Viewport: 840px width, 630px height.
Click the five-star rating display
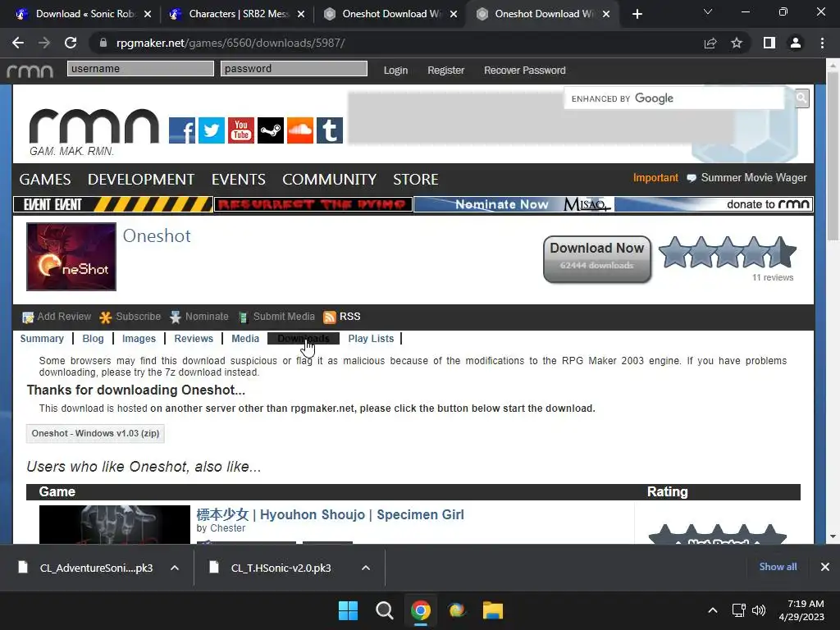click(x=728, y=253)
